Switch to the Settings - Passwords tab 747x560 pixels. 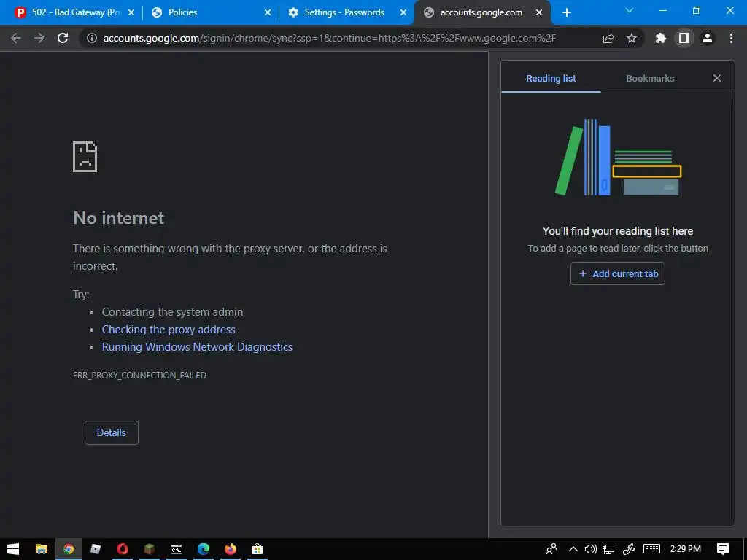[x=347, y=12]
